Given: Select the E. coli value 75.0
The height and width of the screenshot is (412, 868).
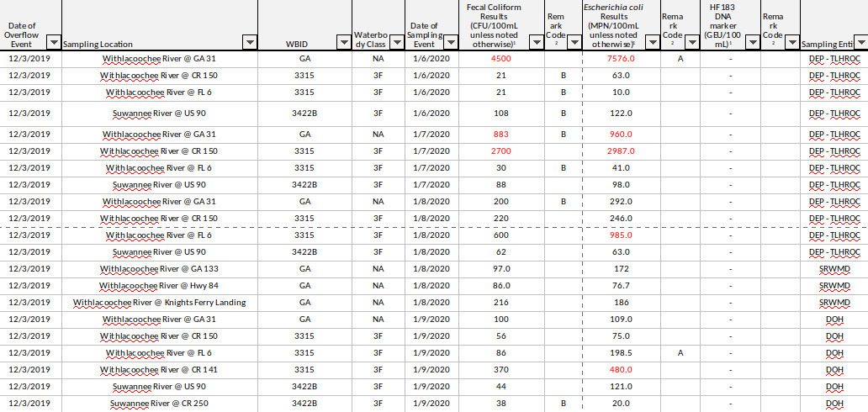Looking at the screenshot, I should (x=621, y=336).
